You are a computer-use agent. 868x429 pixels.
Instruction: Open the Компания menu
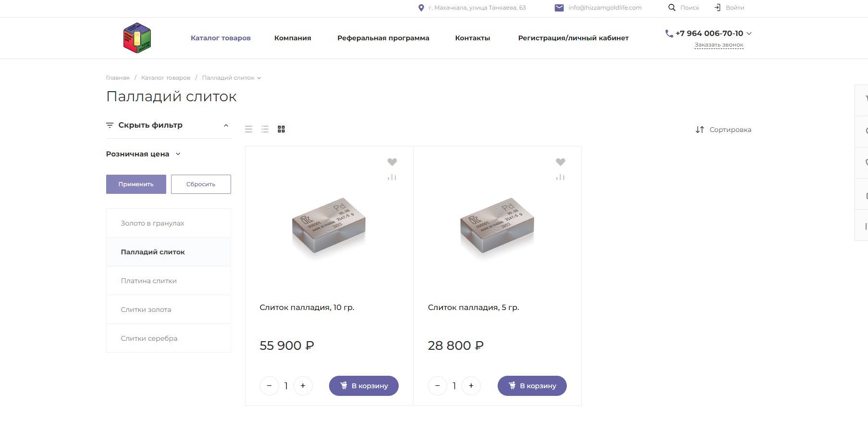click(x=293, y=38)
